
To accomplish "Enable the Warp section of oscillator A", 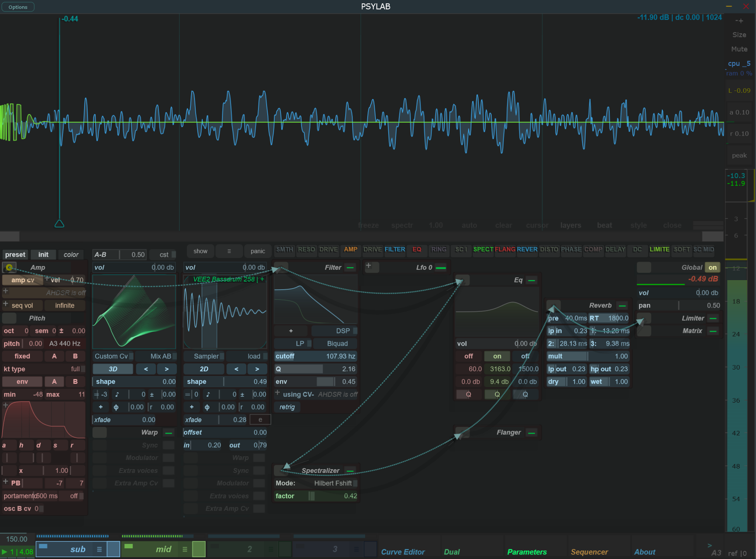I will 99,432.
